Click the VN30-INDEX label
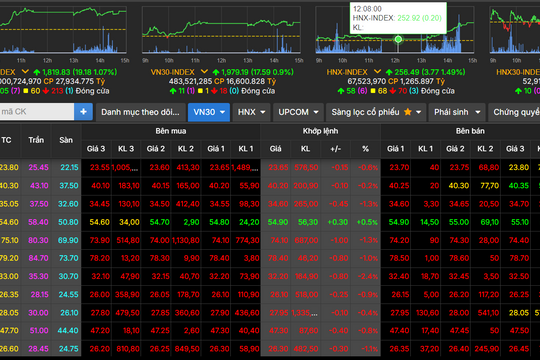Image resolution: width=540 pixels, height=360 pixels. (173, 72)
